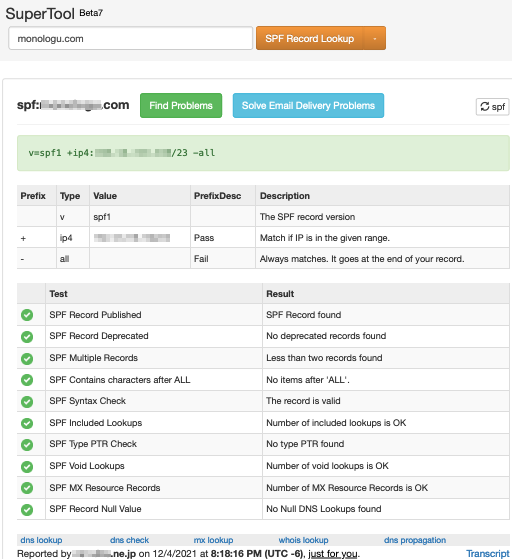Click 'SPF Record found' result
512x559 pixels.
(x=304, y=315)
